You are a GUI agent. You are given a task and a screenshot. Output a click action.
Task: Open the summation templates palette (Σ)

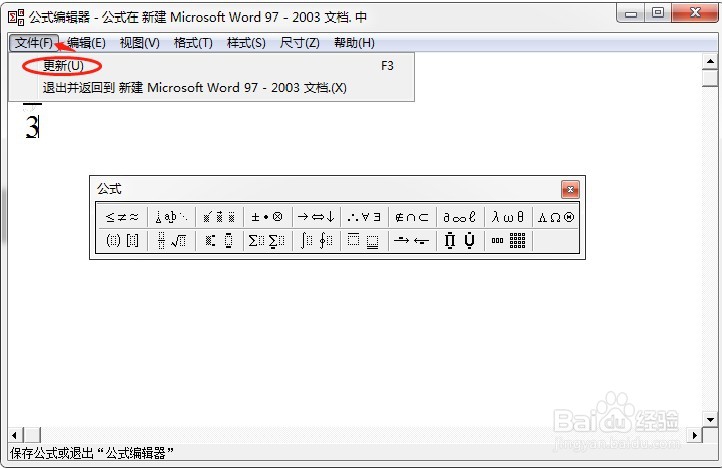click(267, 240)
